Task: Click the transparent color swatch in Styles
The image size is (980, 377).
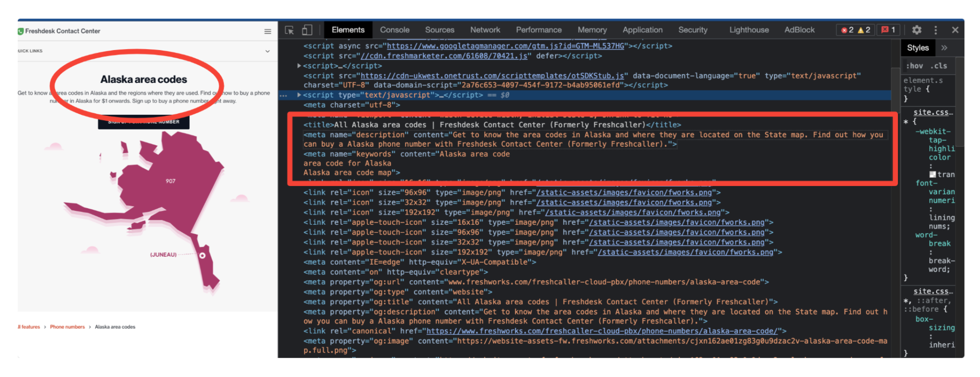Action: tap(932, 174)
